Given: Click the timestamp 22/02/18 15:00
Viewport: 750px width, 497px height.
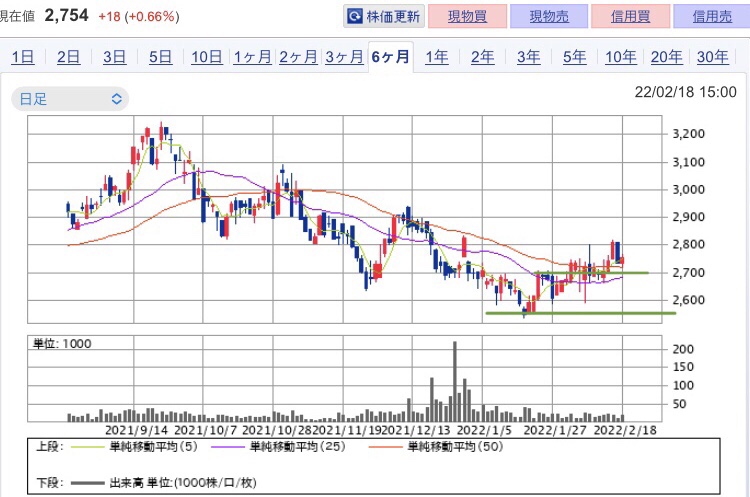Looking at the screenshot, I should (x=685, y=92).
